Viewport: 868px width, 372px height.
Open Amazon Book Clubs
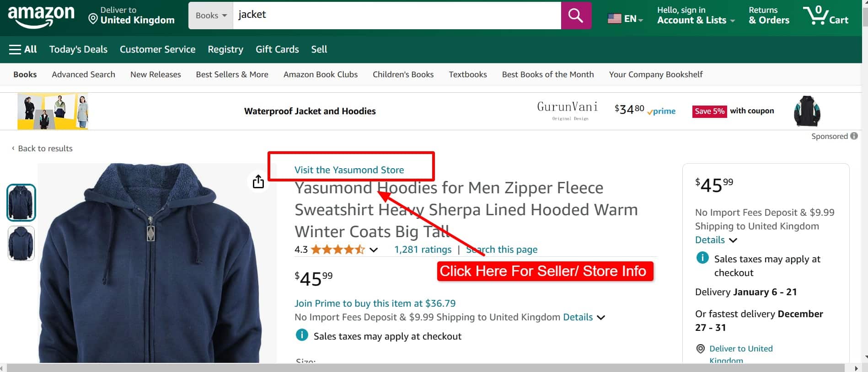pos(321,74)
